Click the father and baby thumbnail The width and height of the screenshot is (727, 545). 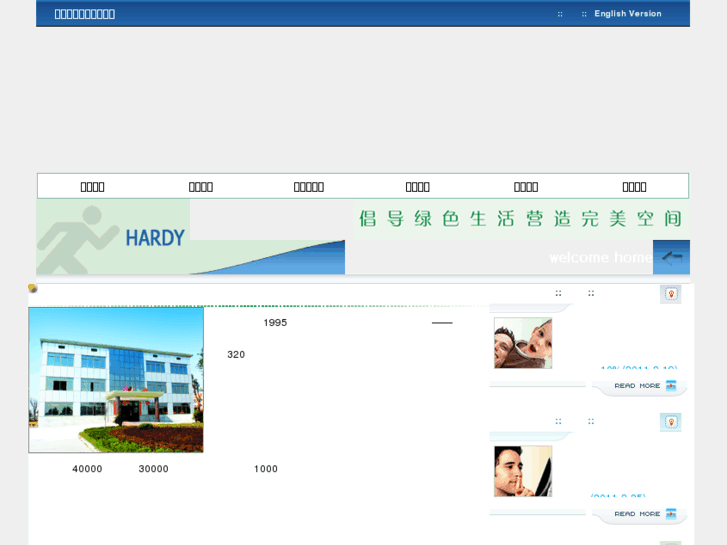[523, 343]
